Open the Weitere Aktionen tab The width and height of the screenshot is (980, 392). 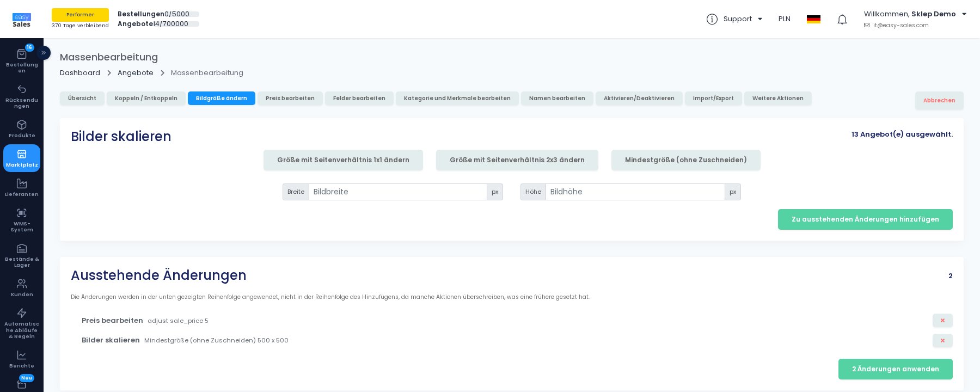[778, 99]
